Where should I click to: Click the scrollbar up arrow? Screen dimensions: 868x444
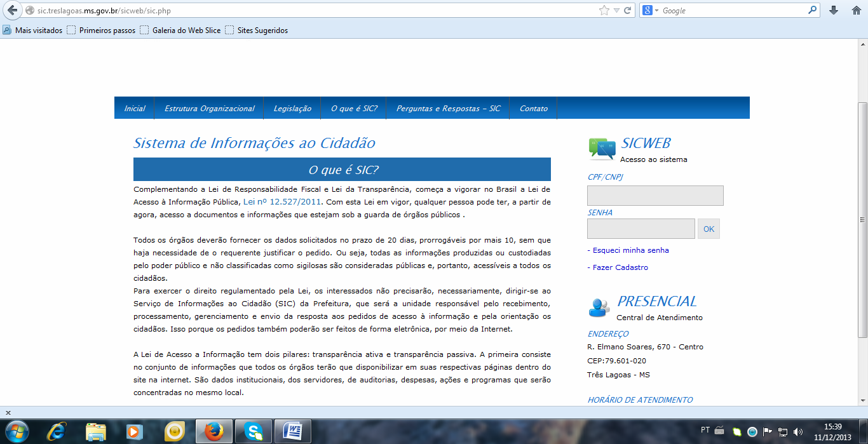click(862, 44)
